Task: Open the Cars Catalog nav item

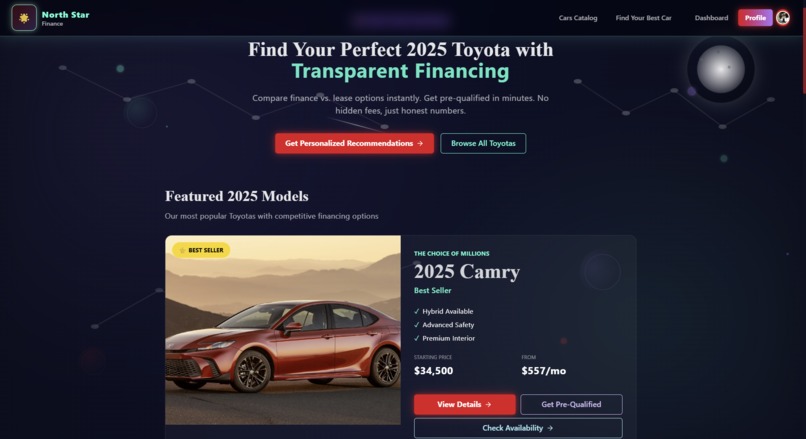Action: tap(578, 18)
